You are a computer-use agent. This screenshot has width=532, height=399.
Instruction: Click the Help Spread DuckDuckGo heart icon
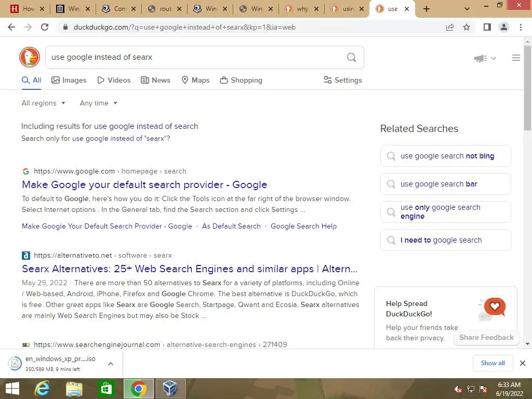[494, 307]
